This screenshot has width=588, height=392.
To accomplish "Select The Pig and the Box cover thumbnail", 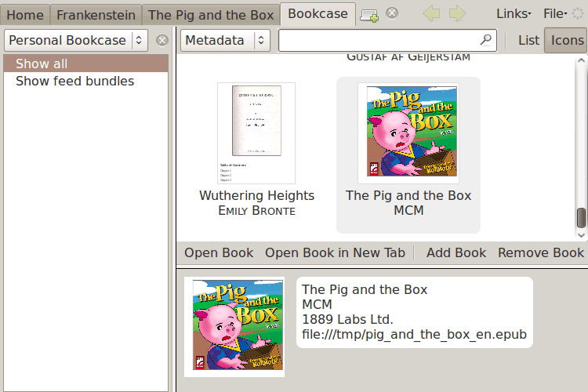I will [x=408, y=133].
